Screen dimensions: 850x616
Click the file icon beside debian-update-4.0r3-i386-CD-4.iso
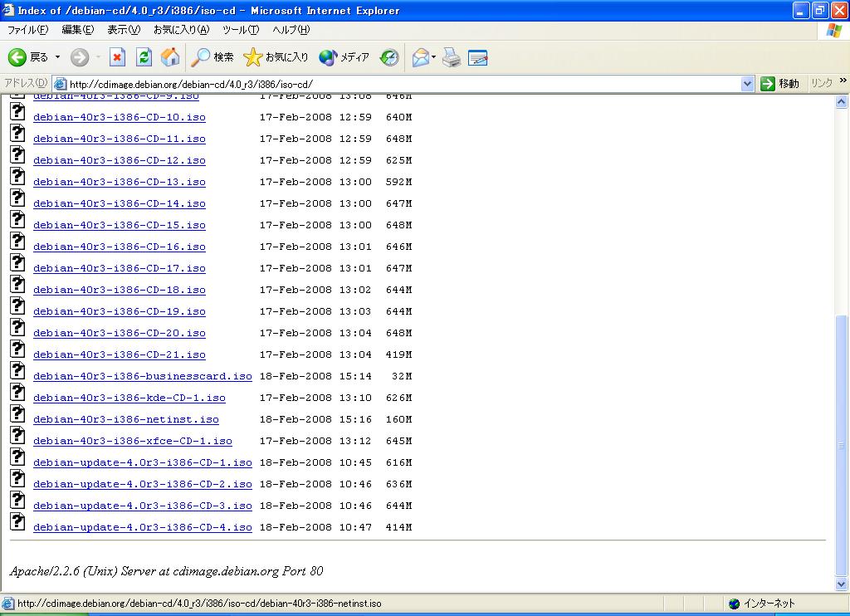pos(17,521)
